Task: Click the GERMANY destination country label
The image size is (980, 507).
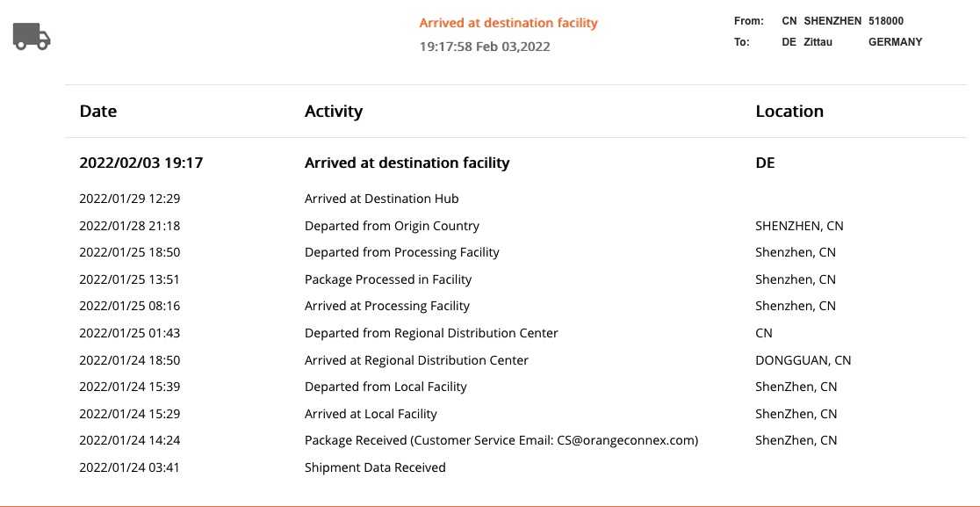Action: pyautogui.click(x=896, y=42)
